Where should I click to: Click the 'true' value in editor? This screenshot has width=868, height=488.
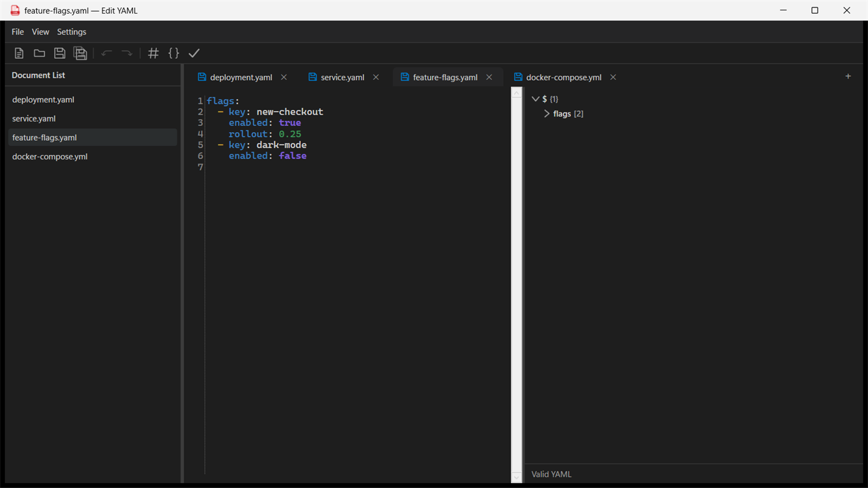pos(290,123)
